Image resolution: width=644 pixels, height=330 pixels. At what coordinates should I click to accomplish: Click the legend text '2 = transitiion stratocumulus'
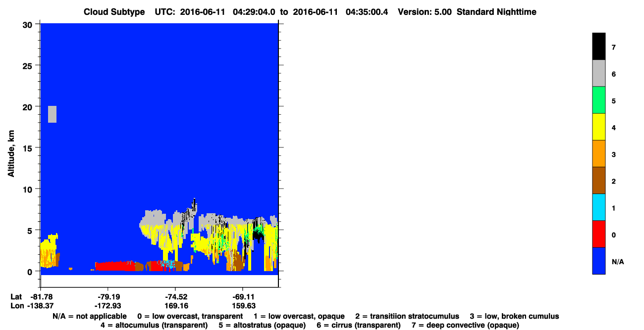[407, 316]
